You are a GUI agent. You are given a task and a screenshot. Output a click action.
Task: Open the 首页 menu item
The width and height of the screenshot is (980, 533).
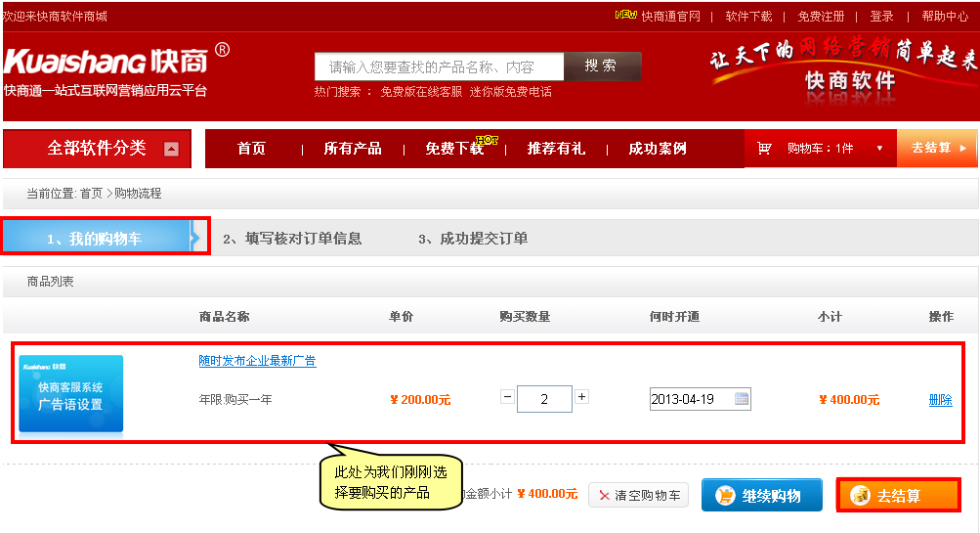[251, 149]
